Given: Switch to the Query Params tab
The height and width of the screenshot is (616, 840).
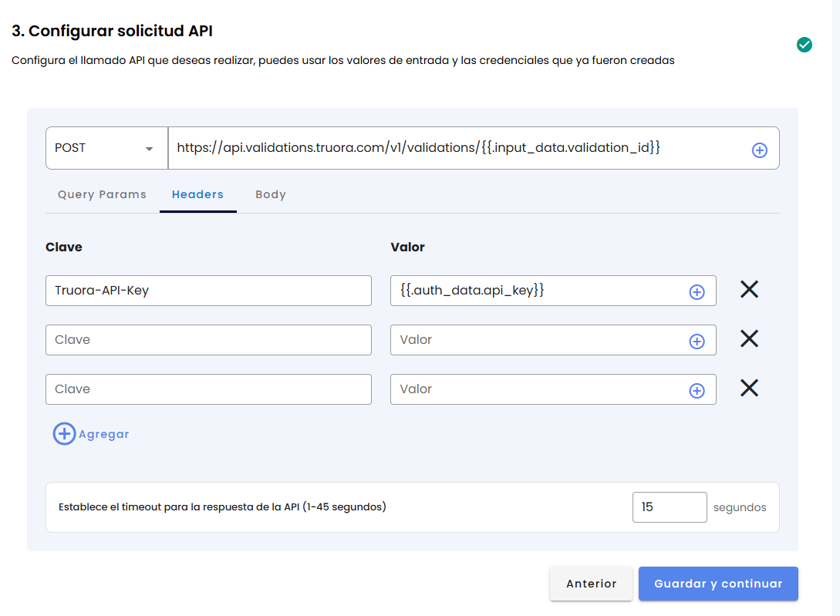Looking at the screenshot, I should (102, 194).
